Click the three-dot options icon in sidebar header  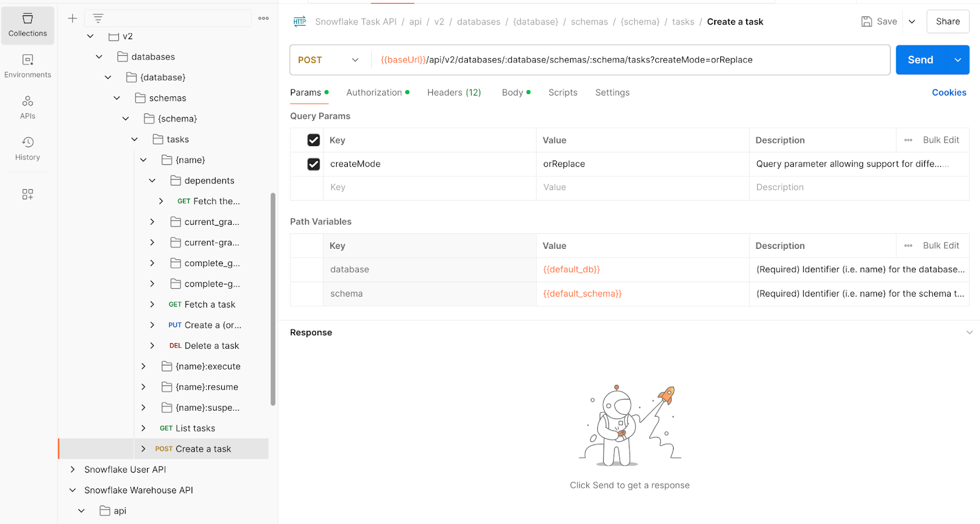[x=263, y=18]
